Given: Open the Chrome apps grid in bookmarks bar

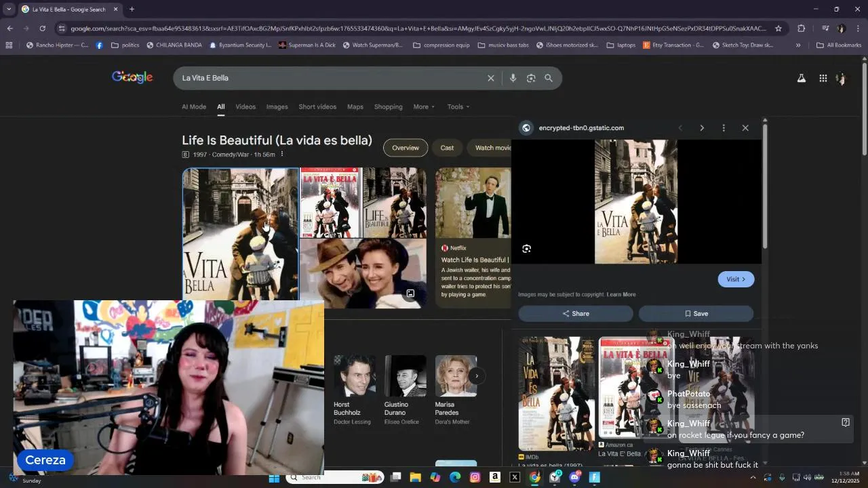Looking at the screenshot, I should click(9, 45).
